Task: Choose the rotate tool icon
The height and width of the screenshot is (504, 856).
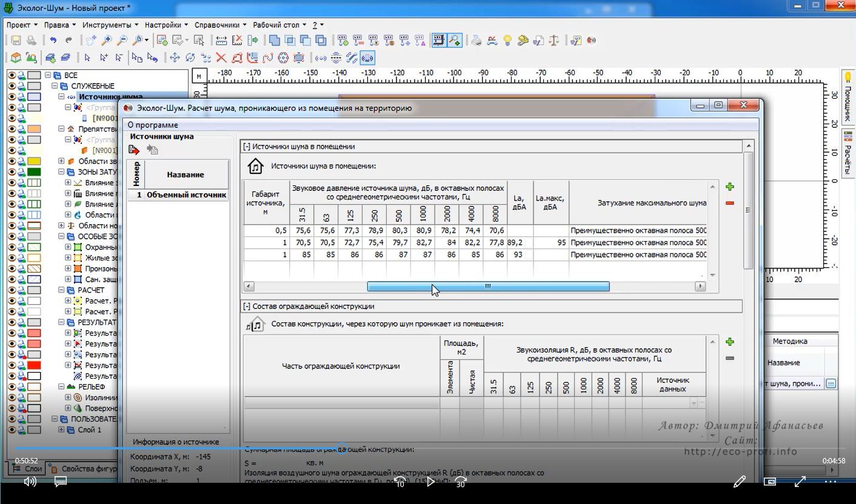Action: (190, 58)
